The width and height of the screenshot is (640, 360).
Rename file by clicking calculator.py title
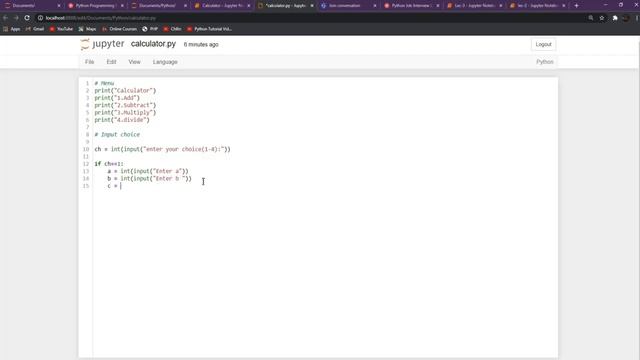(x=153, y=44)
